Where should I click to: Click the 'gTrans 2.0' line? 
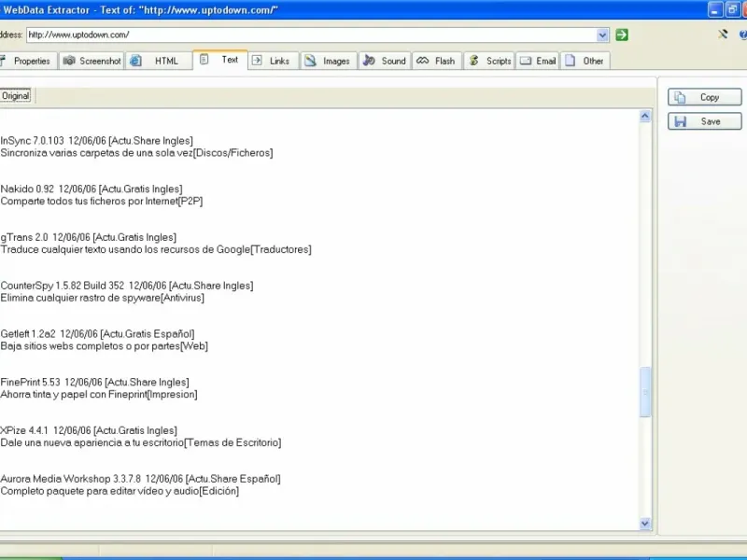click(88, 237)
